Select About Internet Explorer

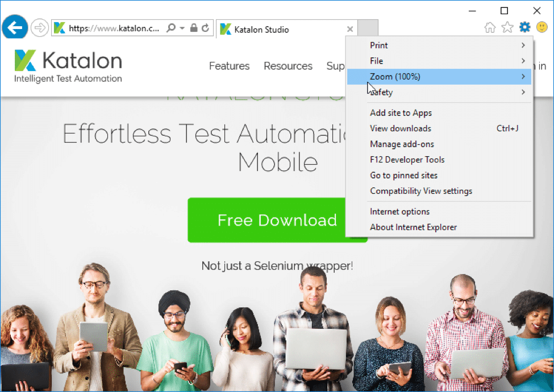point(439,227)
